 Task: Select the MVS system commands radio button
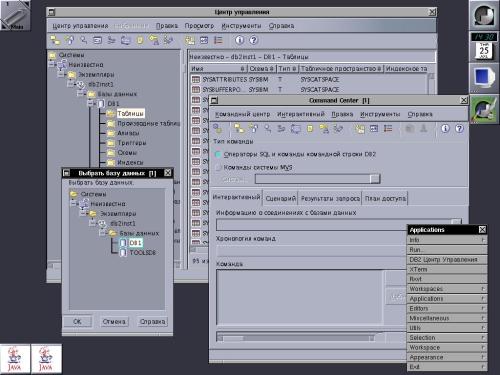point(218,168)
